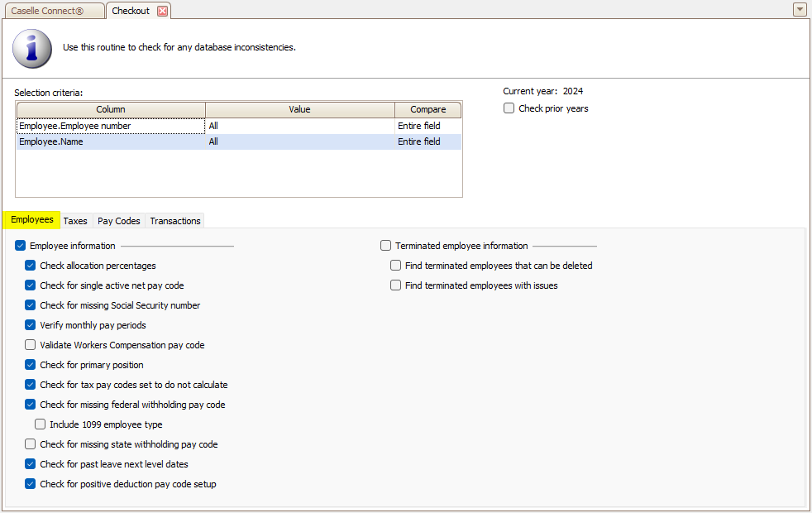This screenshot has width=812, height=513.
Task: Edit the Value cell for Employee.Name
Action: 300,142
